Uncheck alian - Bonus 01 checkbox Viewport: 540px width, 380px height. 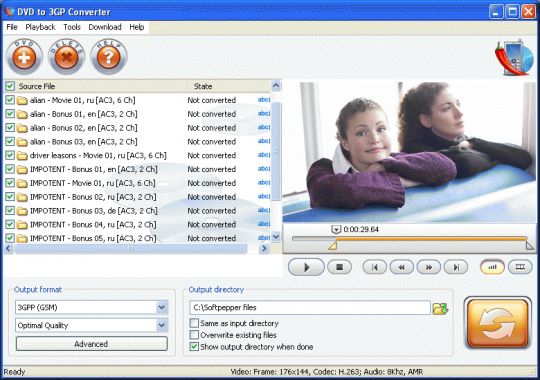(10, 114)
